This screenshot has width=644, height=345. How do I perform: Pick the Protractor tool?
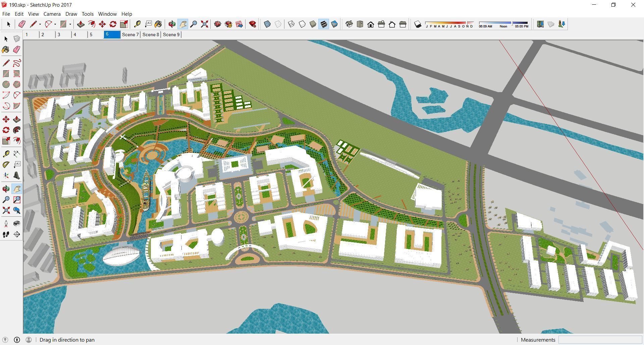click(6, 164)
